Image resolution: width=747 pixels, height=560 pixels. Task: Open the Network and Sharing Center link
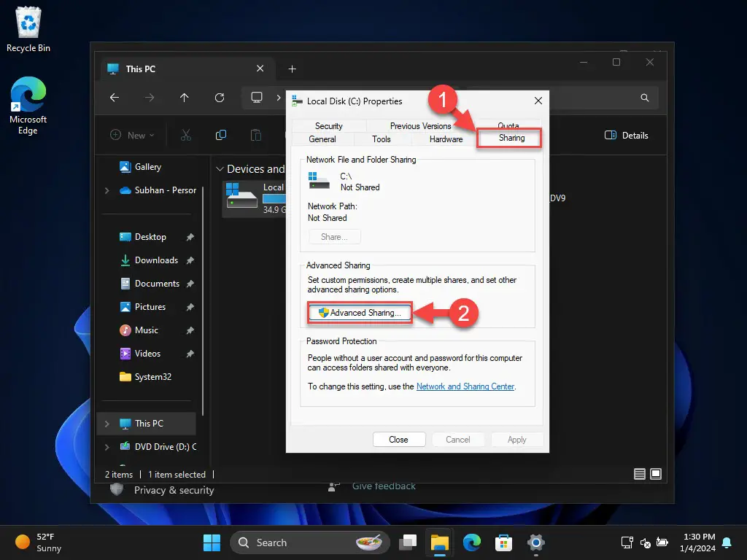tap(465, 386)
